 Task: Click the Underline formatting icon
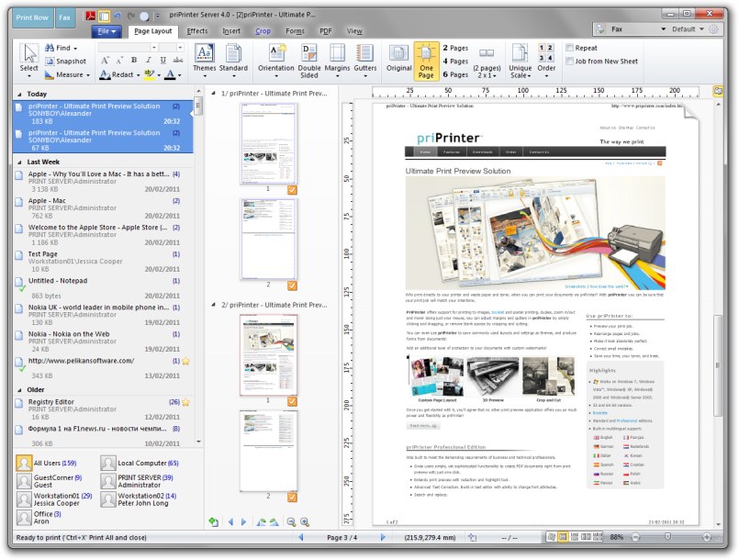[x=162, y=60]
